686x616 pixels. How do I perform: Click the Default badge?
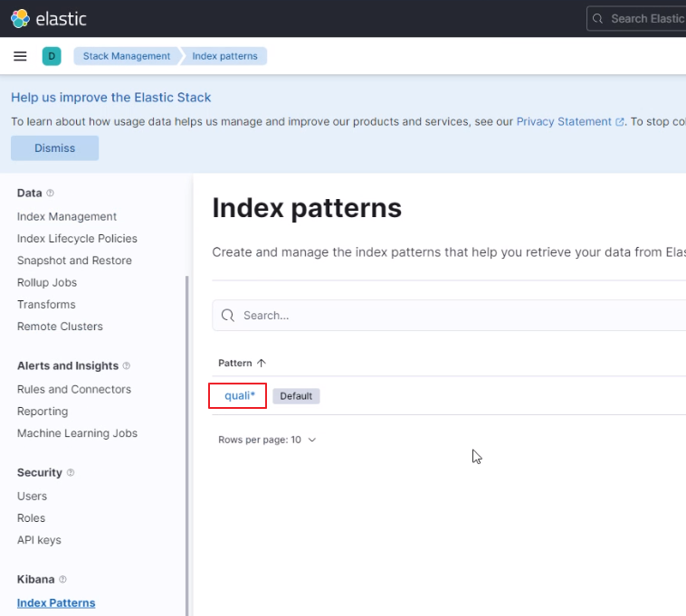click(296, 396)
